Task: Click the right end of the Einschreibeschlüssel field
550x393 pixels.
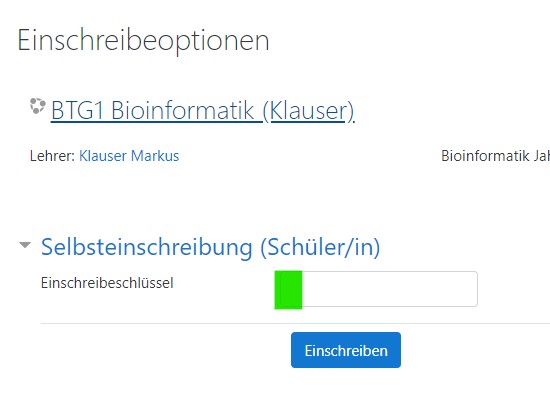Action: pyautogui.click(x=468, y=289)
